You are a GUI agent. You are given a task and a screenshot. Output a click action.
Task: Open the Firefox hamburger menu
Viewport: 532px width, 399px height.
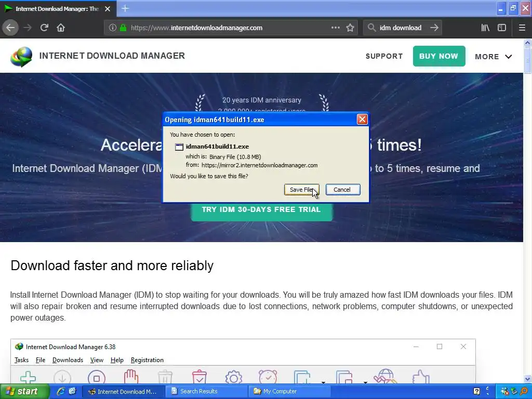pos(522,28)
